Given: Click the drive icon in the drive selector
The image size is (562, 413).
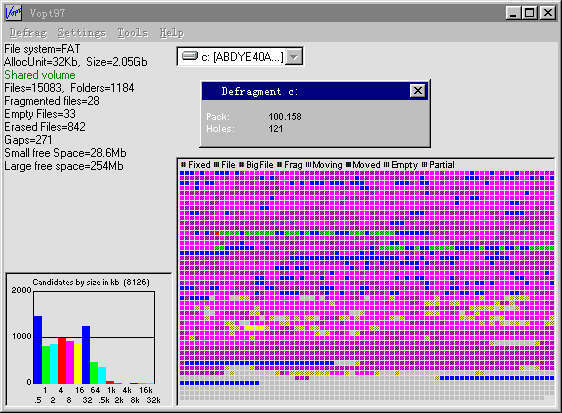Looking at the screenshot, I should click(190, 56).
